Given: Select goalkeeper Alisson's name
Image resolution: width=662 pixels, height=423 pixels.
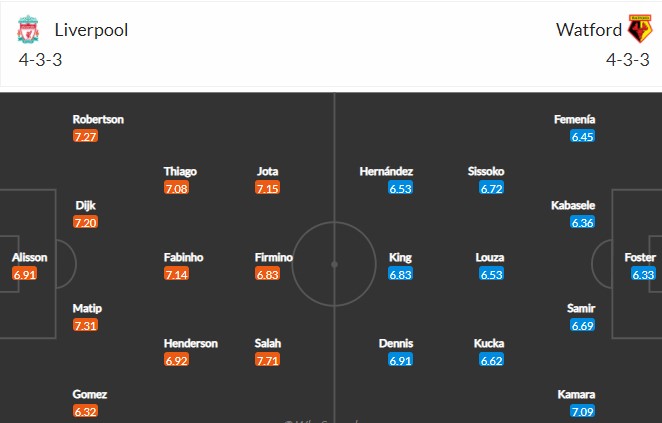Looking at the screenshot, I should click(x=29, y=257).
